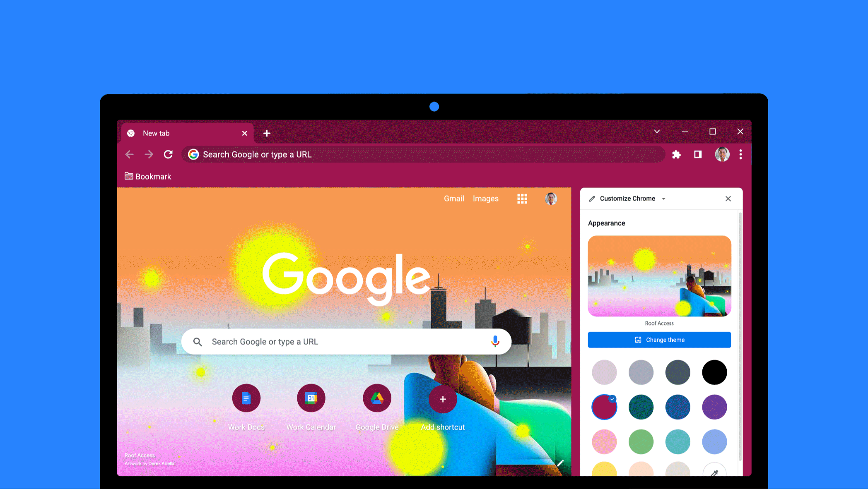Click the back navigation arrow

(x=130, y=154)
